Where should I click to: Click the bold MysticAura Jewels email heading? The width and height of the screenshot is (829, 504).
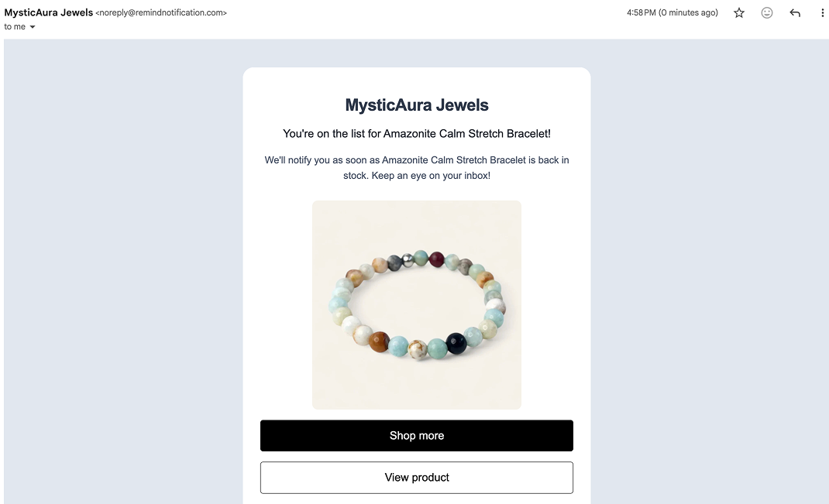417,105
